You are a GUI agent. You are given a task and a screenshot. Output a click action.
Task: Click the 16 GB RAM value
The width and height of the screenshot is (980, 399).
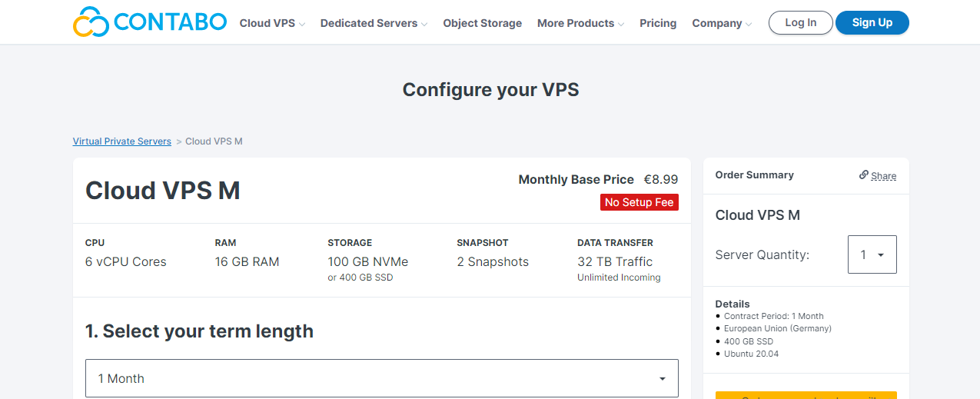247,261
